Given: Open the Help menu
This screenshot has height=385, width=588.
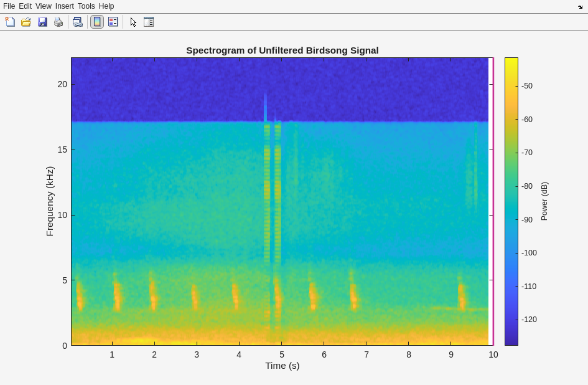Looking at the screenshot, I should pyautogui.click(x=106, y=6).
